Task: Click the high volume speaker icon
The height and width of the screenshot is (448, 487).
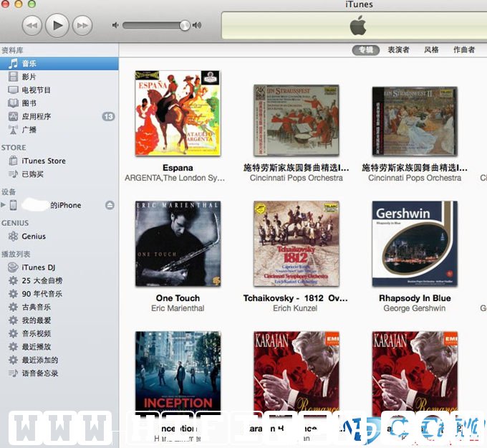Action: click(x=197, y=25)
